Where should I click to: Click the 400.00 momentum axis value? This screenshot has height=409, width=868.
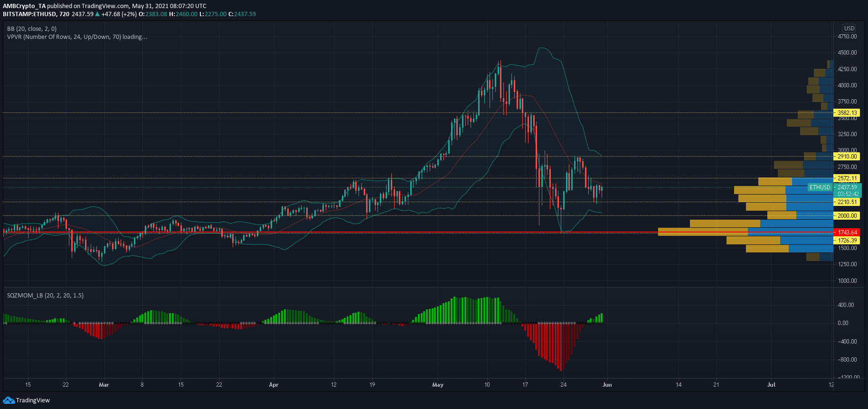846,305
